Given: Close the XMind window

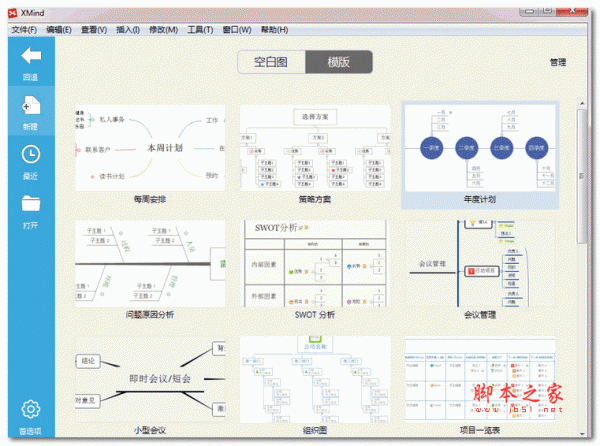Looking at the screenshot, I should (572, 11).
